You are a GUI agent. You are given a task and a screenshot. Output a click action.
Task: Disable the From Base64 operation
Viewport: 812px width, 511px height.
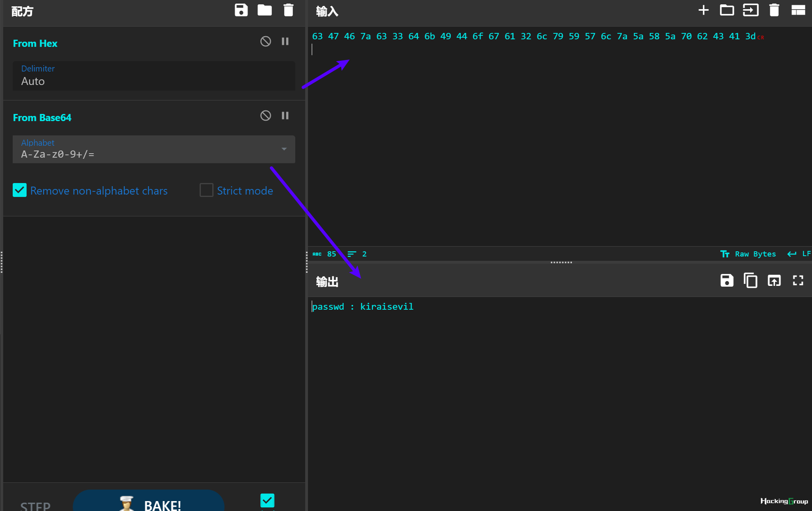266,116
